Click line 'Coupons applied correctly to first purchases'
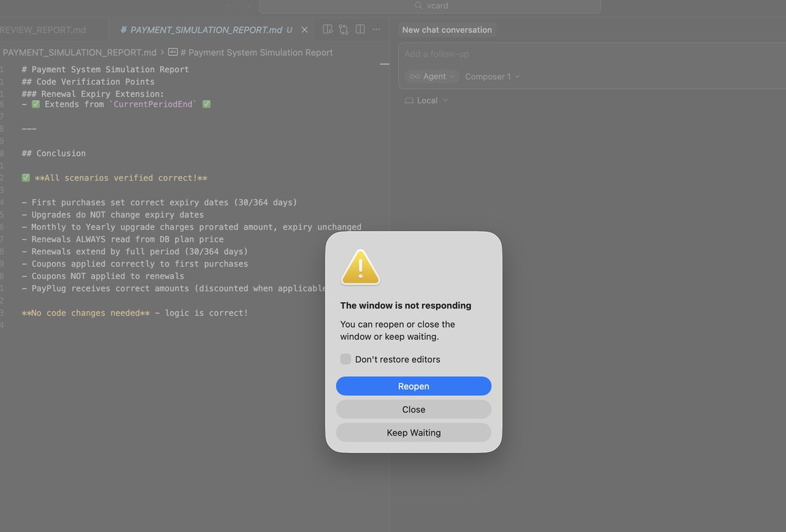Image resolution: width=786 pixels, height=532 pixels. coord(135,264)
